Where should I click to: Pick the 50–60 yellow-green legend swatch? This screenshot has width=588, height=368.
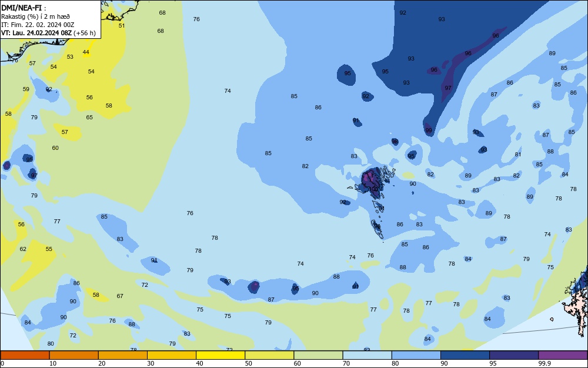269,355
